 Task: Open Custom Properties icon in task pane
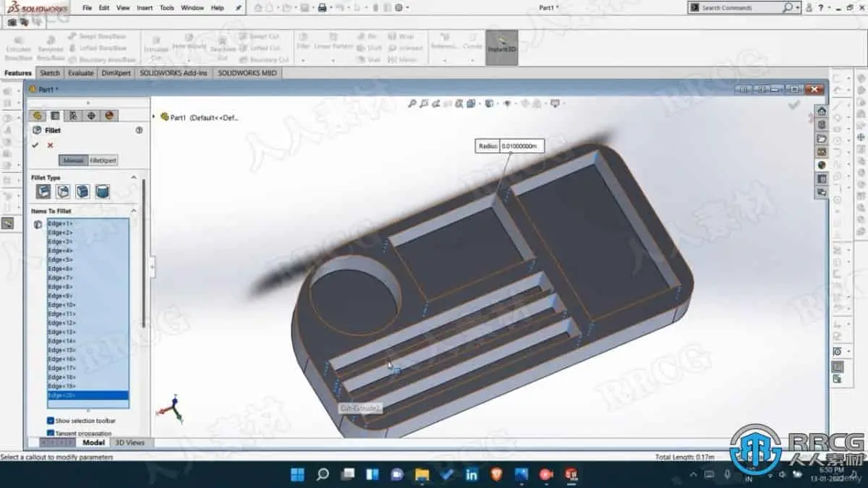tap(822, 179)
